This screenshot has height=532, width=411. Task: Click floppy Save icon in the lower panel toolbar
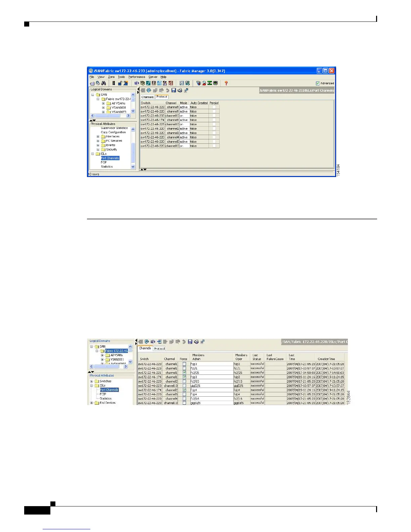[190, 342]
